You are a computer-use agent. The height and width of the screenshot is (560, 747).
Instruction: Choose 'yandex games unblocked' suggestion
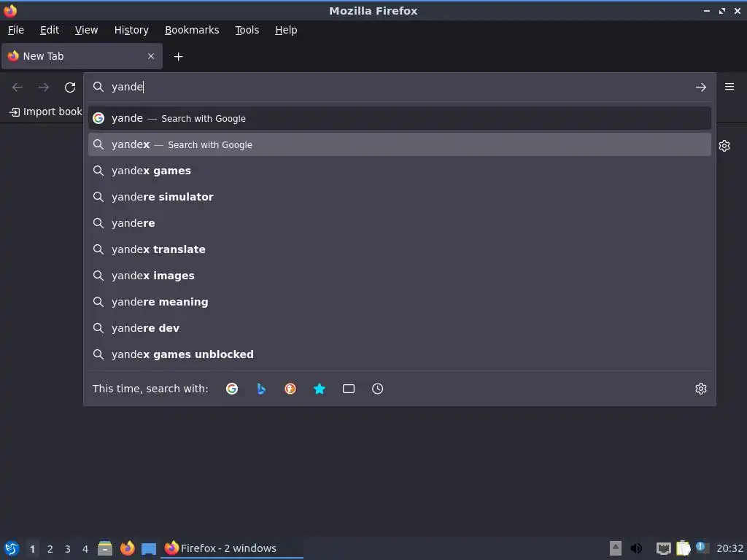tap(400, 354)
